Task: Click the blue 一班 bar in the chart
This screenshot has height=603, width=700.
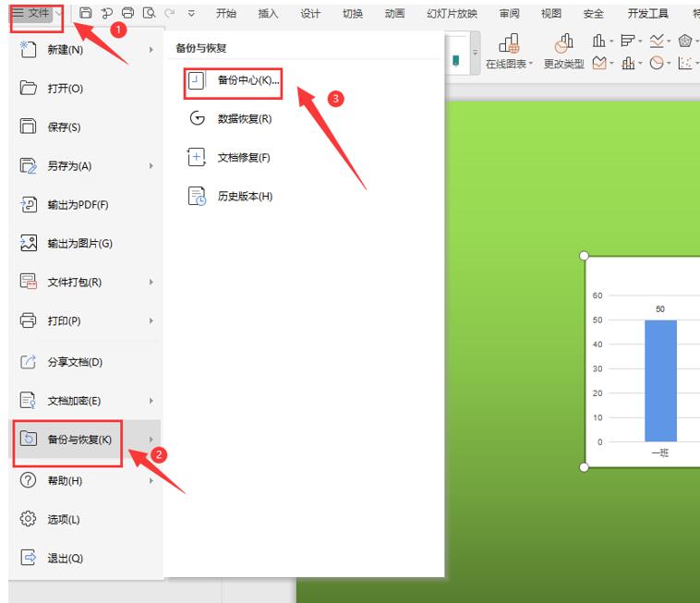Action: click(660, 380)
